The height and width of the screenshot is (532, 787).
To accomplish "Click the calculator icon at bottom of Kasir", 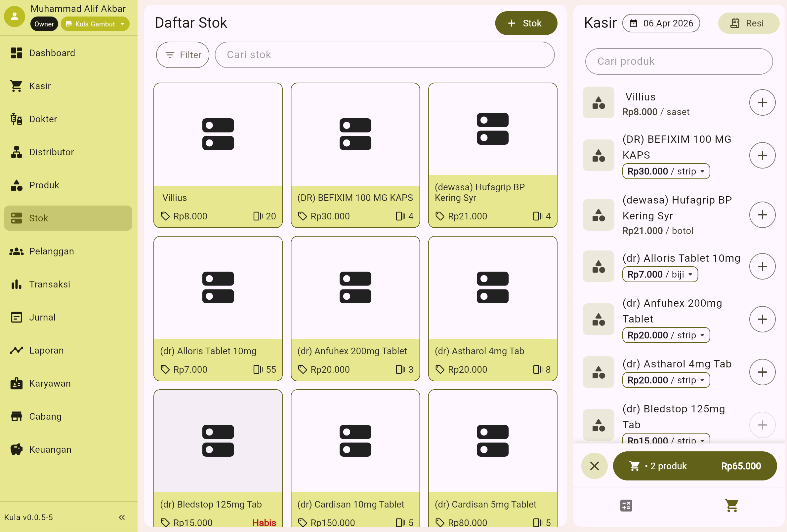I will [626, 506].
